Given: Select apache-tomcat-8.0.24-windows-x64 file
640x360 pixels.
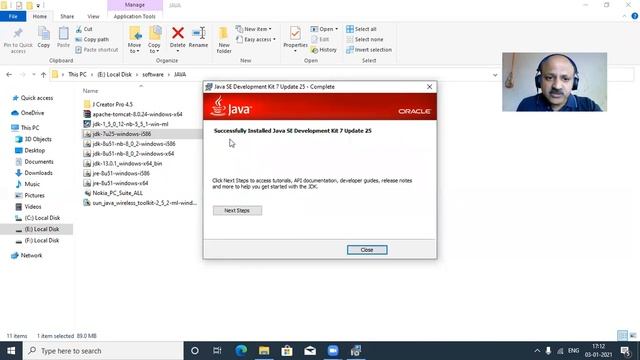Looking at the screenshot, I should point(133,114).
